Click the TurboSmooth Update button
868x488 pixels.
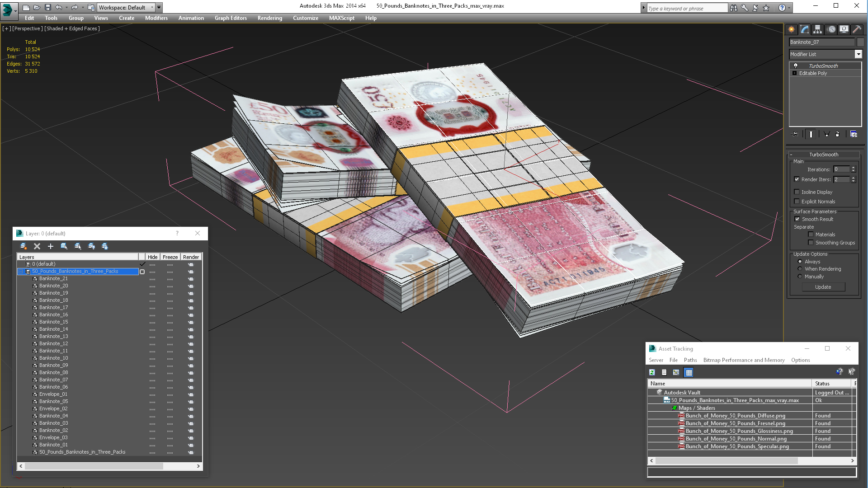click(x=823, y=287)
